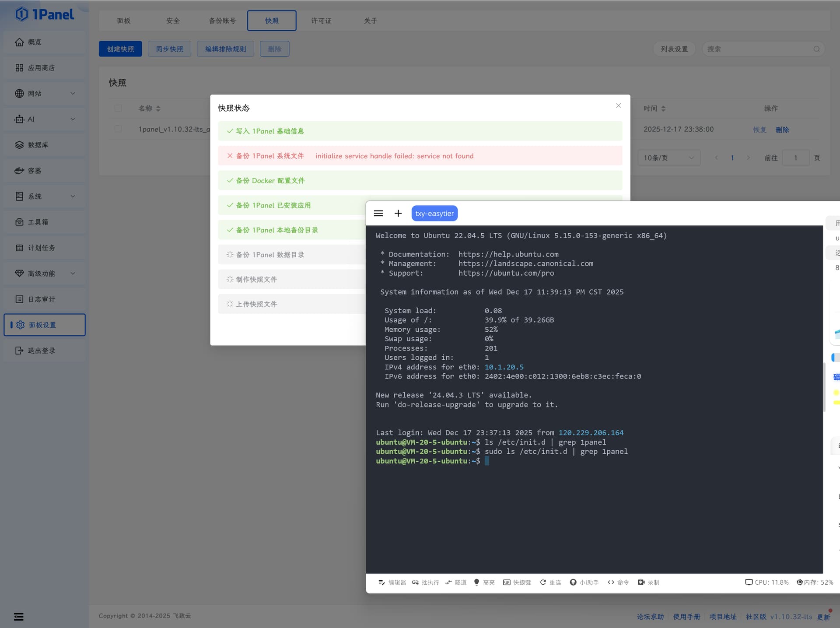Close the 快照状态 dialog
Screen dimensions: 840x628
pos(618,105)
